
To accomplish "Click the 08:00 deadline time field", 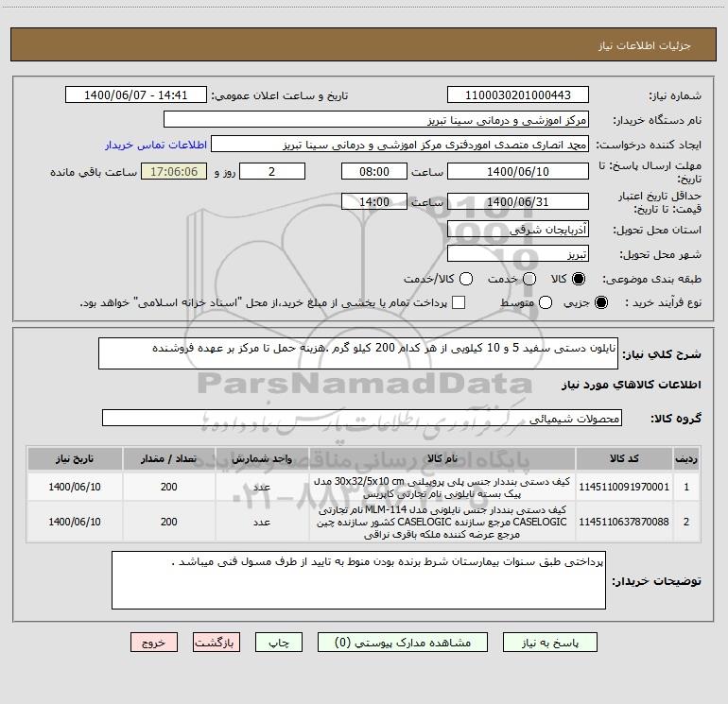I will coord(374,171).
